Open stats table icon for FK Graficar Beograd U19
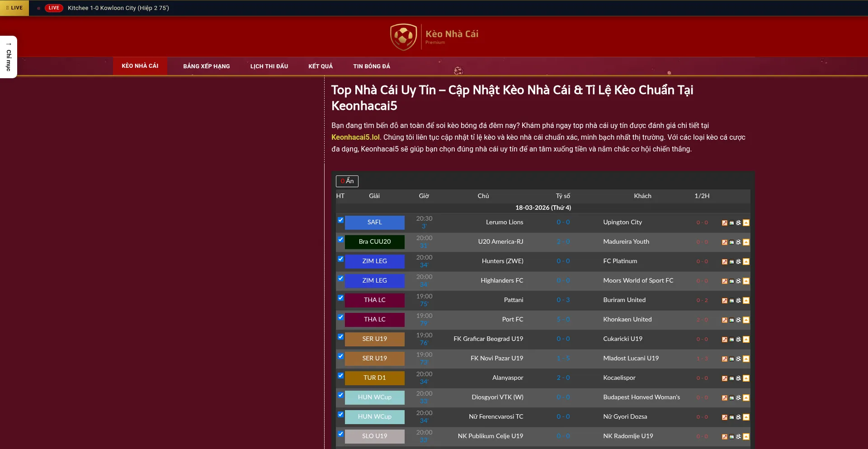 (731, 339)
